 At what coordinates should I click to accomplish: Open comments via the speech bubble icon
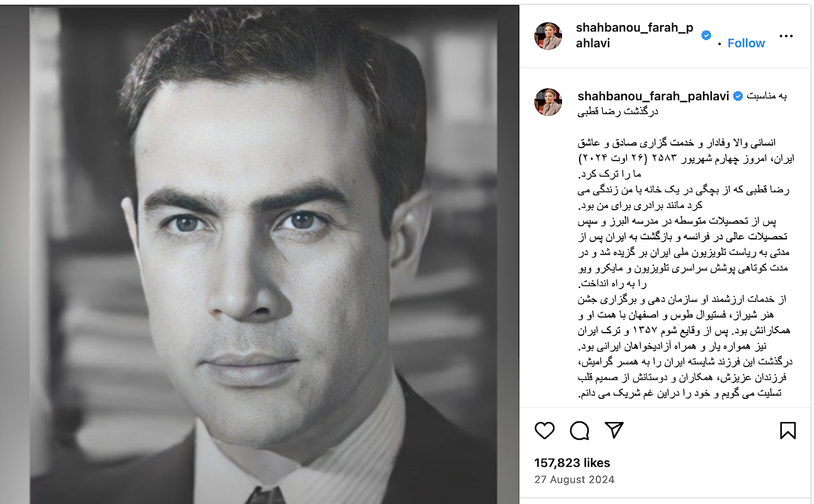point(579,430)
